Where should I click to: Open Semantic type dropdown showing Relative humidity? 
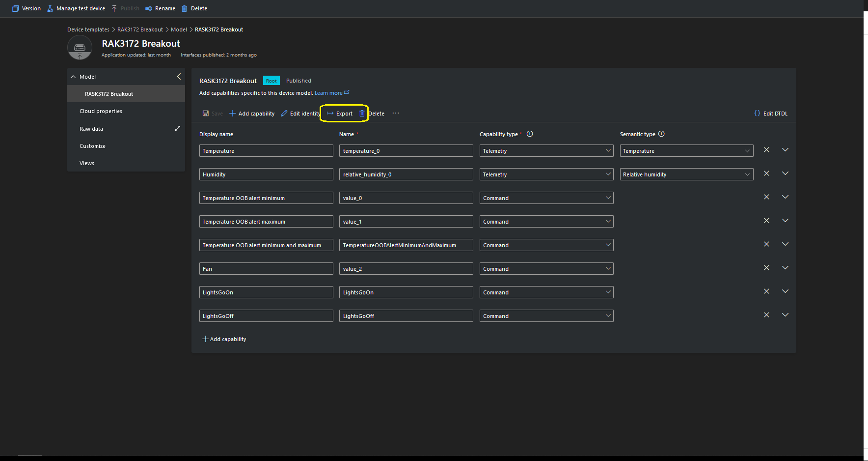(x=686, y=174)
